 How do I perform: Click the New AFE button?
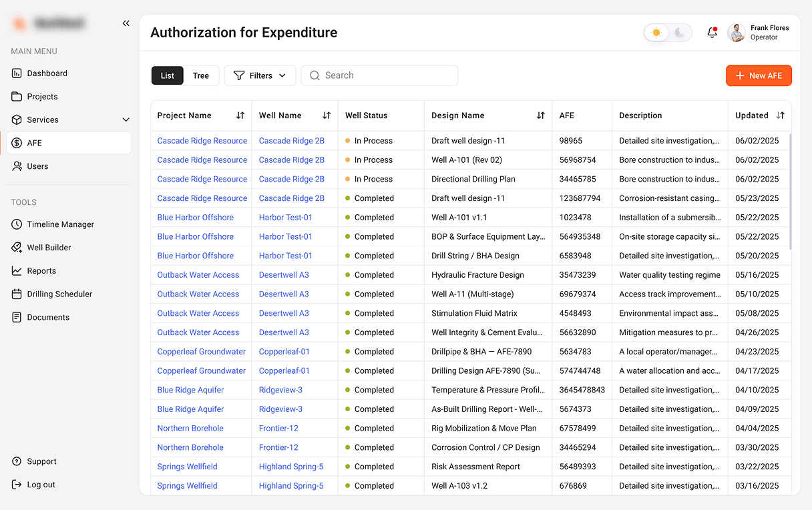[x=759, y=75]
